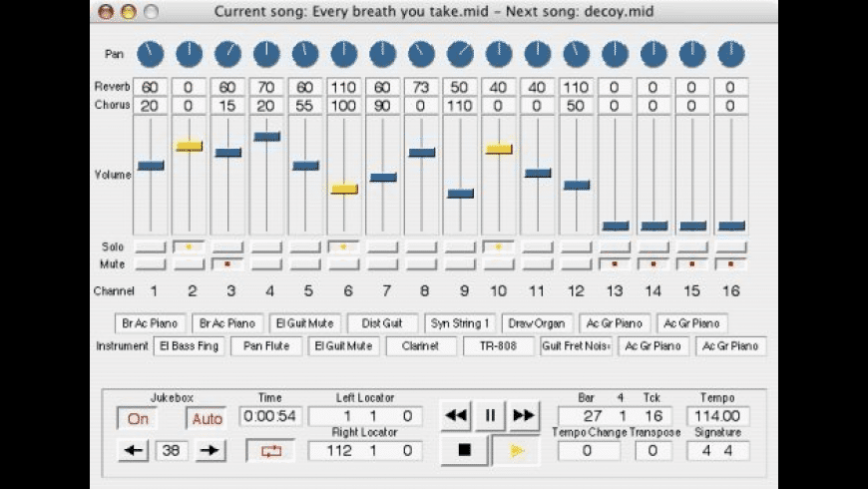Open the TR-808 instrument selector
The width and height of the screenshot is (868, 489).
pyautogui.click(x=499, y=346)
